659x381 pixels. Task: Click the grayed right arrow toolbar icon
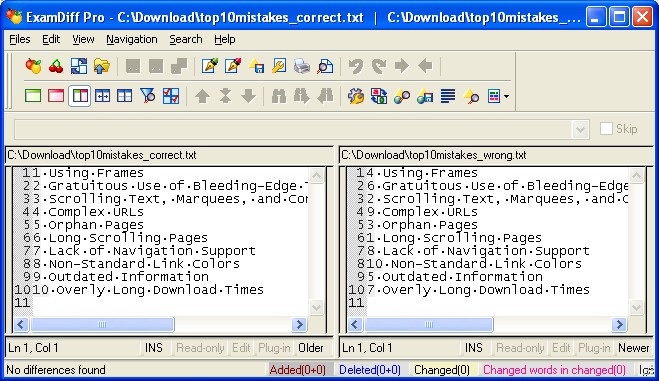click(402, 66)
